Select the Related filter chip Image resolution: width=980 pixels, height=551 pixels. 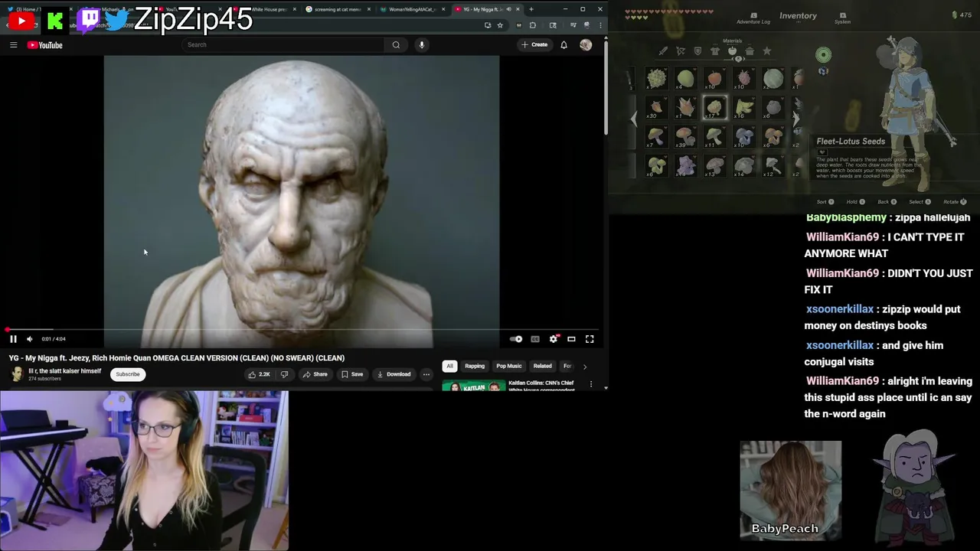(x=543, y=366)
